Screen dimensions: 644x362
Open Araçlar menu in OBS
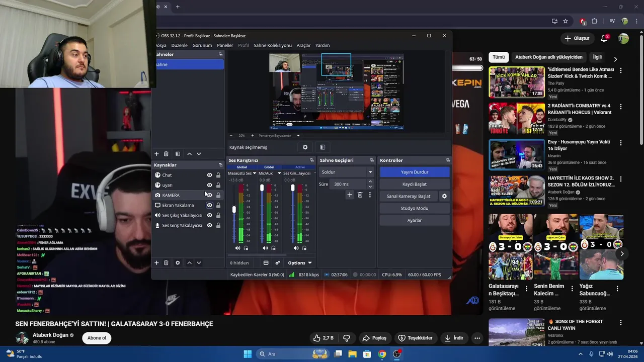click(303, 45)
